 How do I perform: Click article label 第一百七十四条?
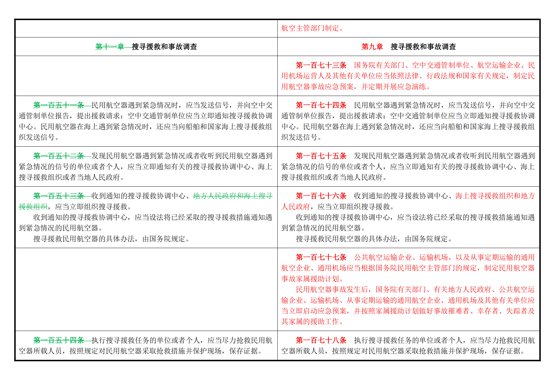click(x=321, y=105)
